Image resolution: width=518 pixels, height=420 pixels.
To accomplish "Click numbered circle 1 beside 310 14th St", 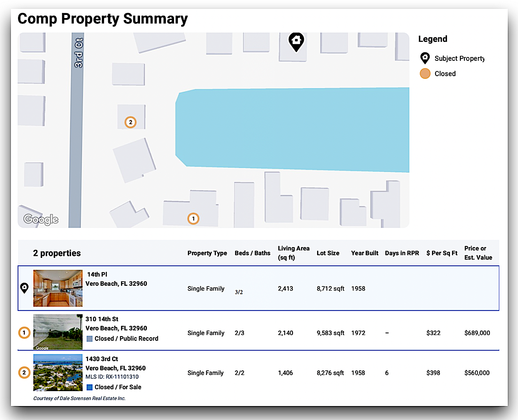I will point(24,333).
